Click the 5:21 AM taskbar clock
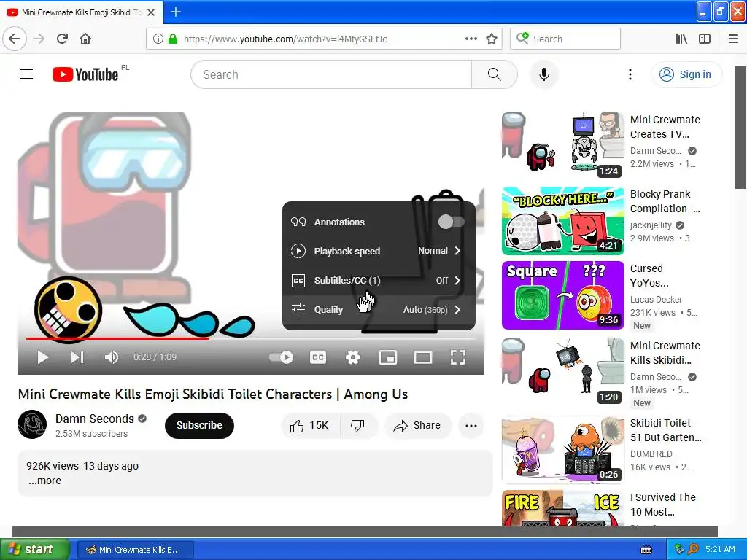Viewport: 747px width, 560px height. coord(720,549)
